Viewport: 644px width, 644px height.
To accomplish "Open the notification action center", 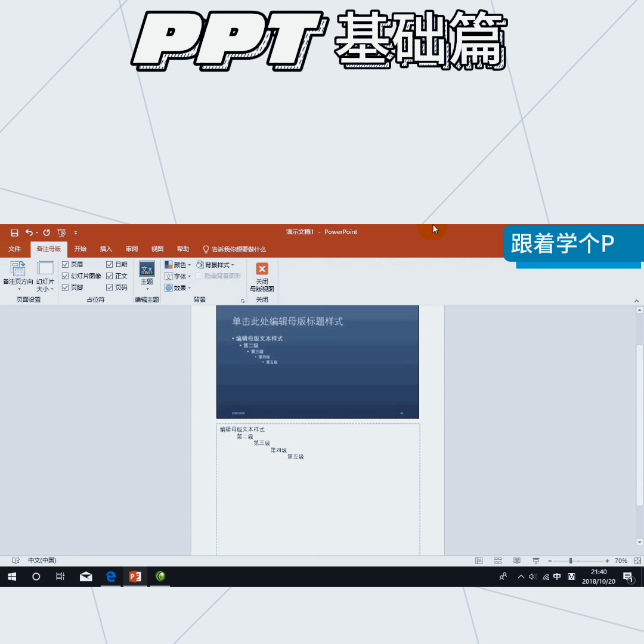I will click(x=628, y=577).
